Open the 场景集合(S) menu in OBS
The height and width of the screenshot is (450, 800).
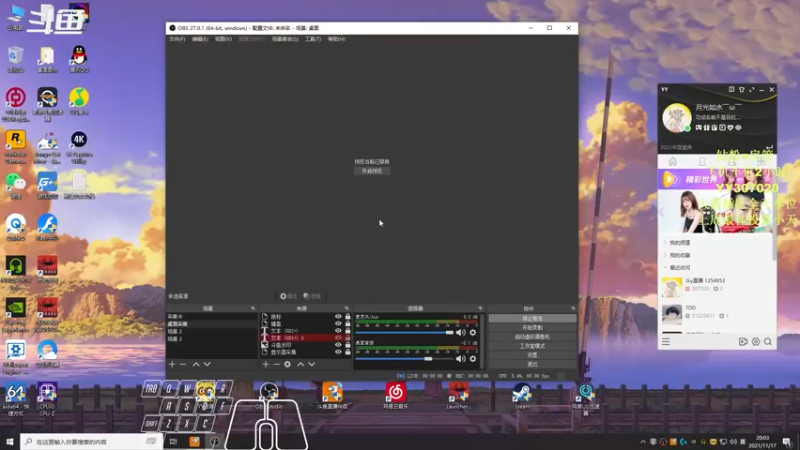[285, 39]
